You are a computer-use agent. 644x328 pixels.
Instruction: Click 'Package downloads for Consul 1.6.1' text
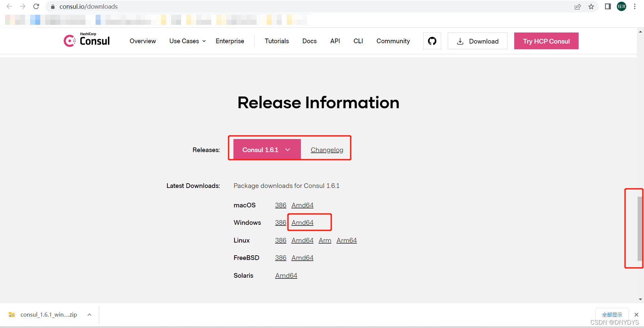(x=286, y=186)
